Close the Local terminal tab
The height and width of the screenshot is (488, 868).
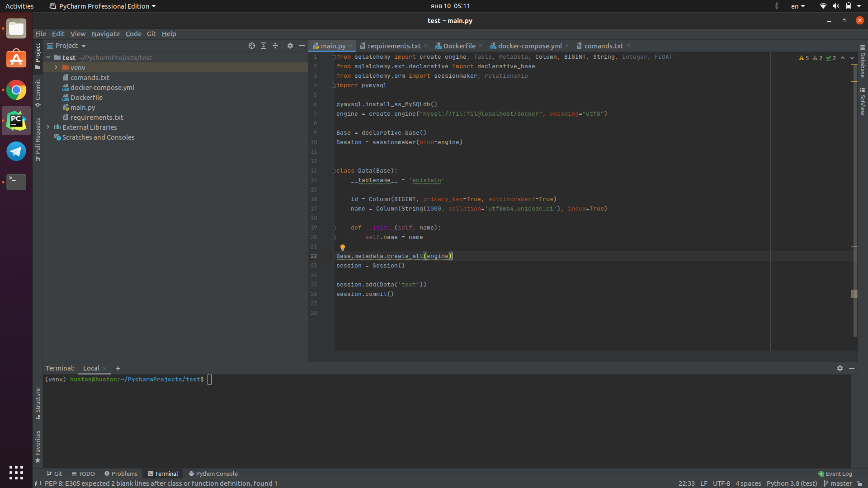click(x=104, y=369)
